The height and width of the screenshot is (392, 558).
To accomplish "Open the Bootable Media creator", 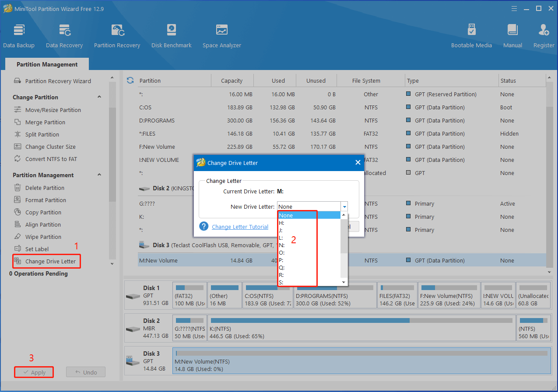I will [x=471, y=35].
